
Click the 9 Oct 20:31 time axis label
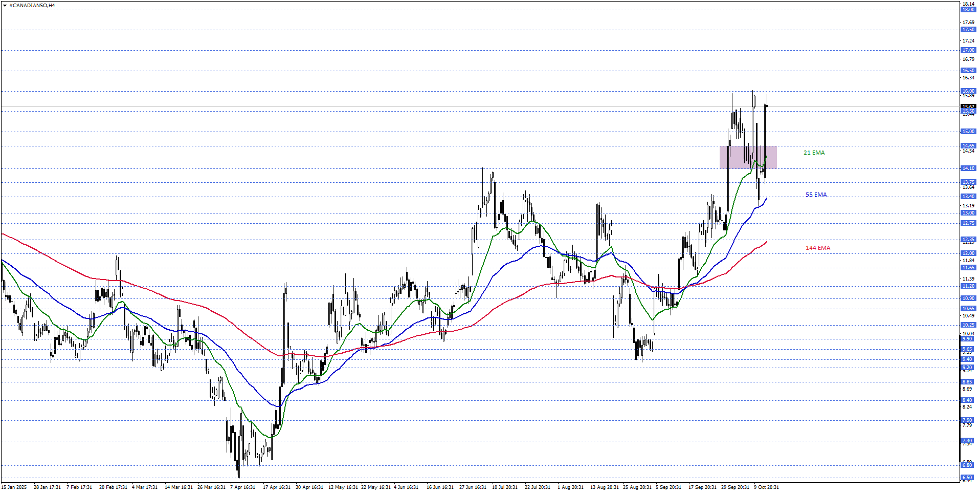coord(766,487)
